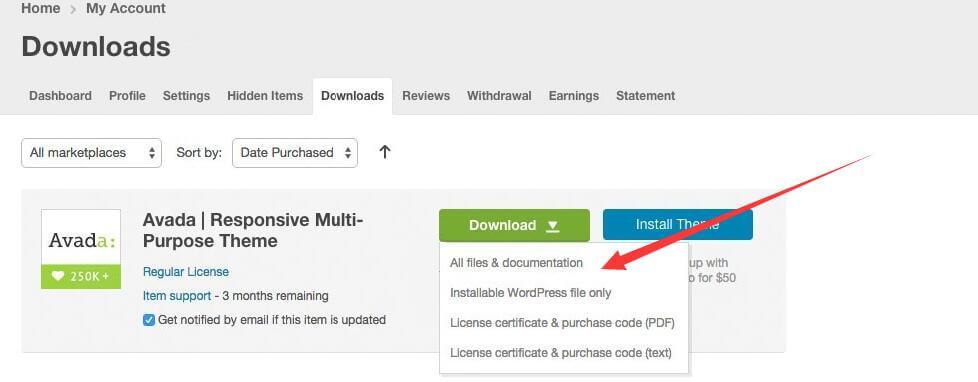Switch to the Hidden Items tab
The height and width of the screenshot is (382, 978).
coord(265,96)
